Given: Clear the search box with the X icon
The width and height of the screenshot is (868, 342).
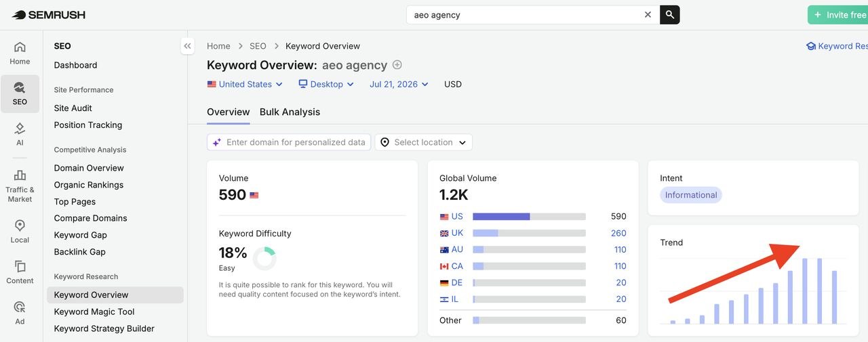Looking at the screenshot, I should click(648, 14).
